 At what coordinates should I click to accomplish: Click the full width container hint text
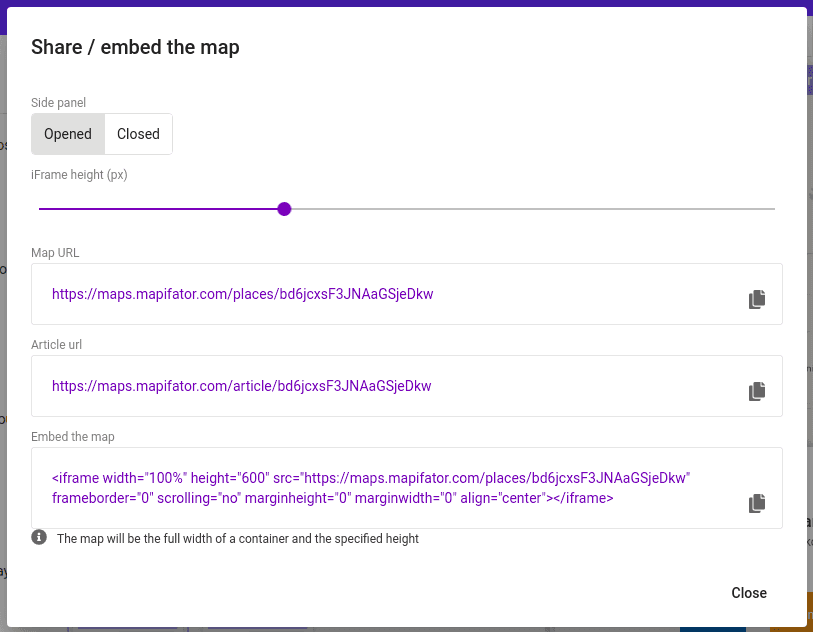point(237,539)
